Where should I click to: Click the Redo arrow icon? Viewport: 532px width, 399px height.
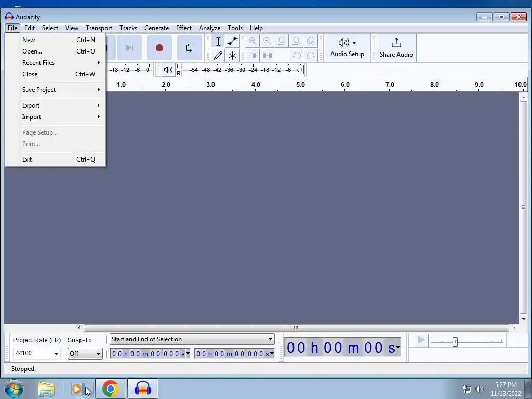[x=311, y=55]
